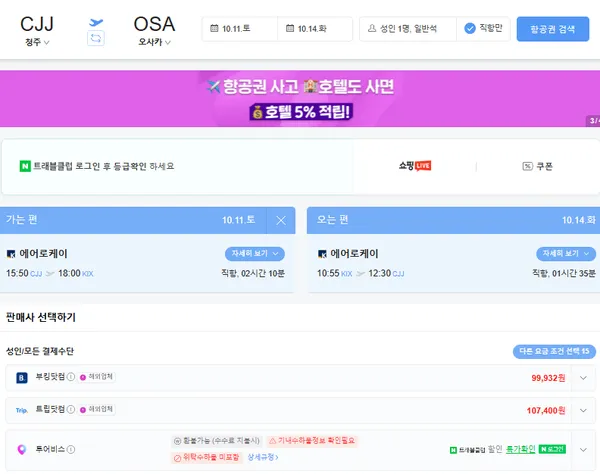Viewport: 600px width, 474px height.
Task: Click the 위탁수하물 미포함 tag
Action: pos(207,457)
